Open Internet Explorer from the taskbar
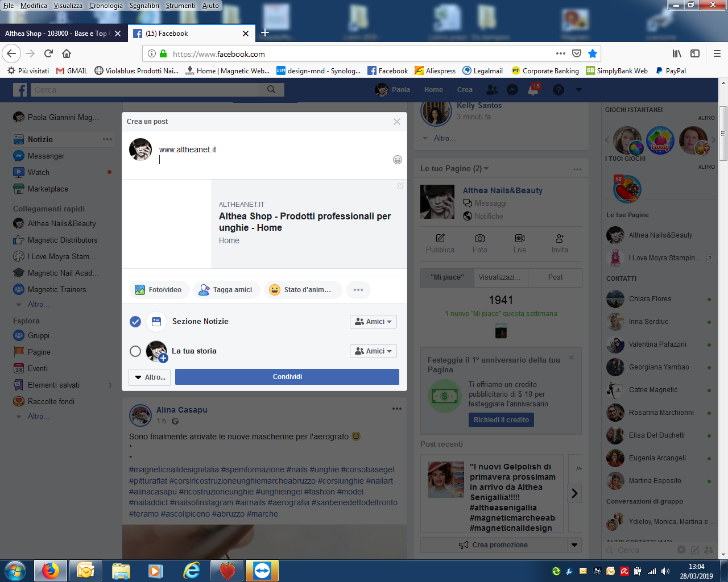 coord(192,570)
